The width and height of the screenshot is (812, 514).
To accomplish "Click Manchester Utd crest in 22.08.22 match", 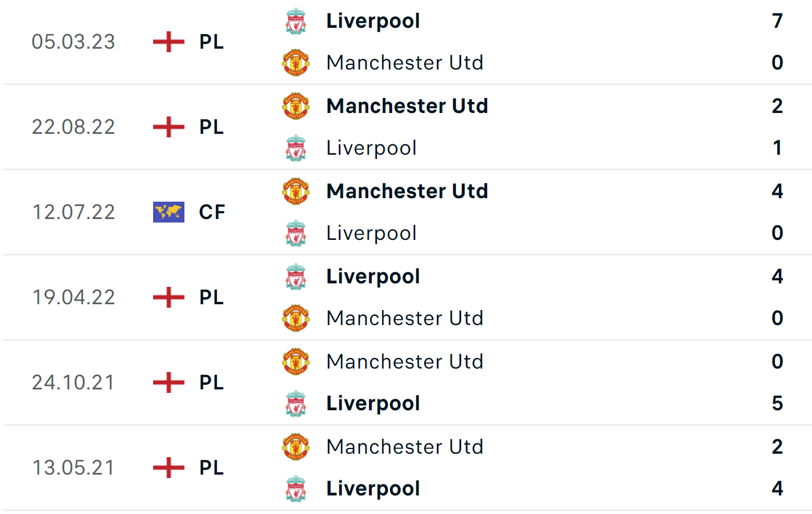I will 296,106.
